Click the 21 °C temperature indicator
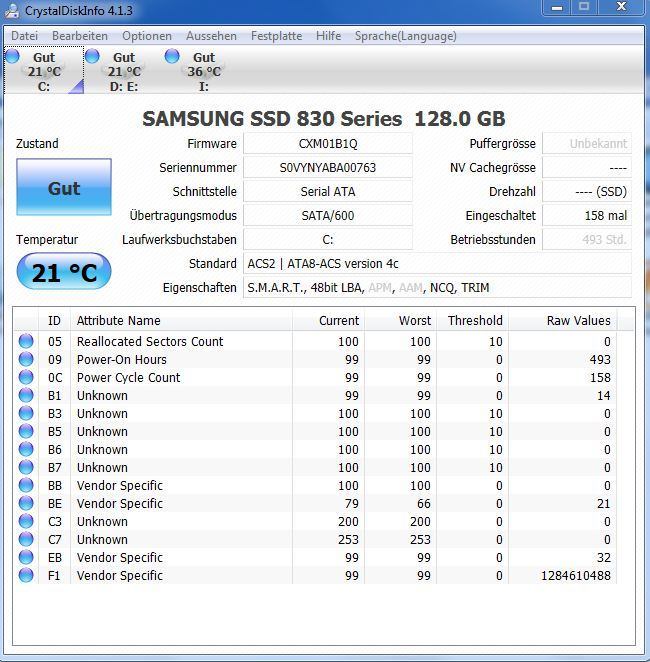Viewport: 650px width, 662px height. [64, 272]
